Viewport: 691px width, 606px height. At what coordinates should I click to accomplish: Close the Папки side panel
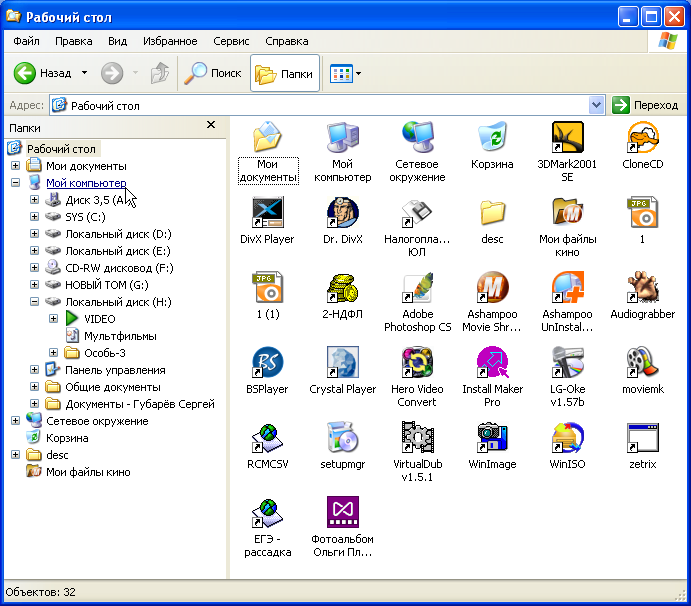tap(211, 125)
